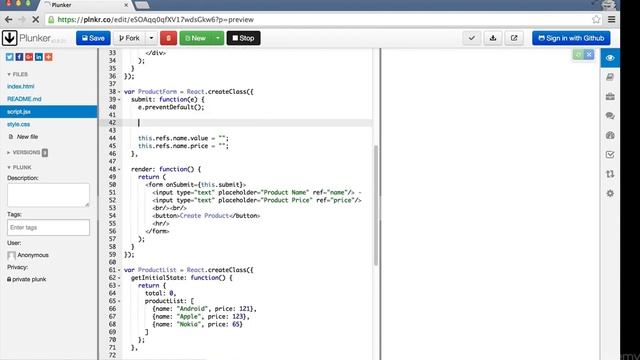640x360 pixels.
Task: Fold code at line 38
Action: (x=119, y=92)
